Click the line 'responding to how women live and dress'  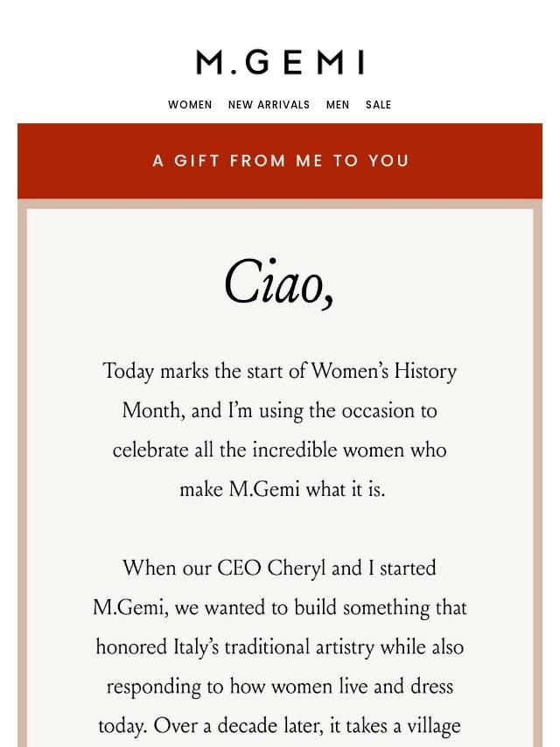279,687
